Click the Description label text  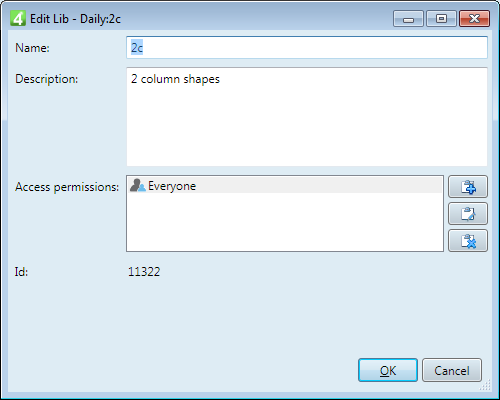[47, 79]
